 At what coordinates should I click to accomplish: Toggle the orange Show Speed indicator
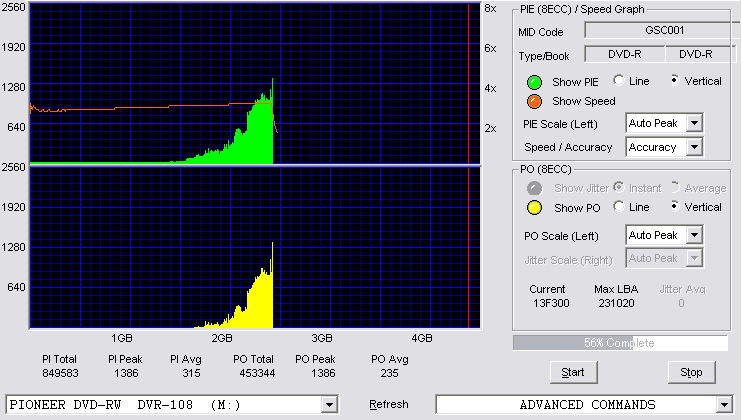[534, 101]
